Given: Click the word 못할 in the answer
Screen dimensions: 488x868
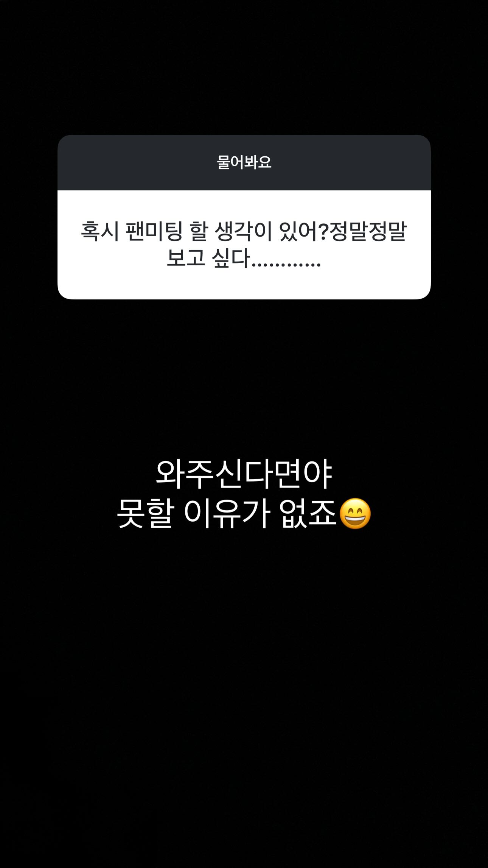Looking at the screenshot, I should [x=145, y=514].
